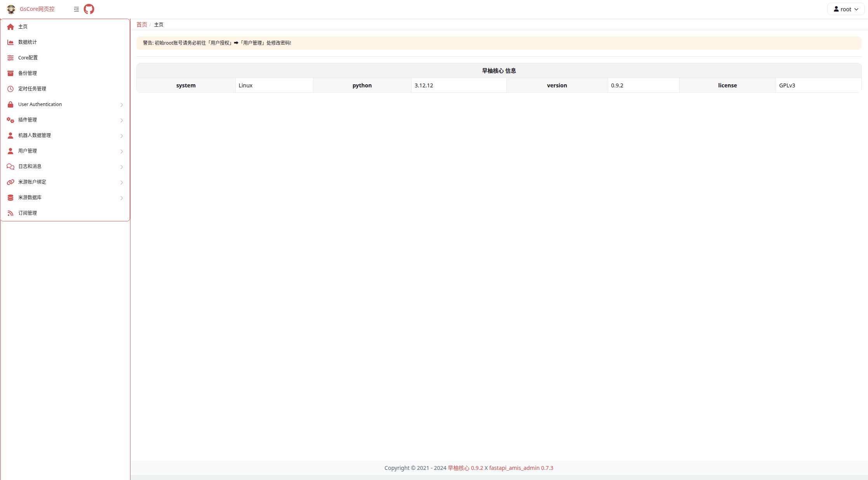Click the sliders icon for Core配置
Image resolution: width=868 pixels, height=480 pixels.
coord(10,58)
